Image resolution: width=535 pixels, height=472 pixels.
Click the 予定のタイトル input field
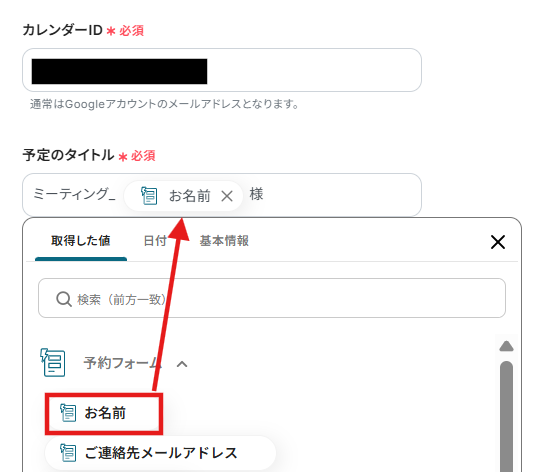(222, 195)
